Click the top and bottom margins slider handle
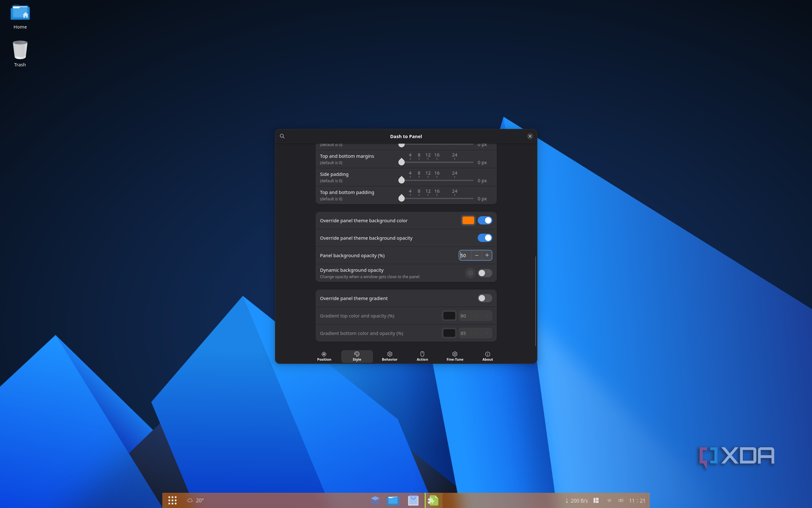Screen dimensions: 812x508 (401, 162)
